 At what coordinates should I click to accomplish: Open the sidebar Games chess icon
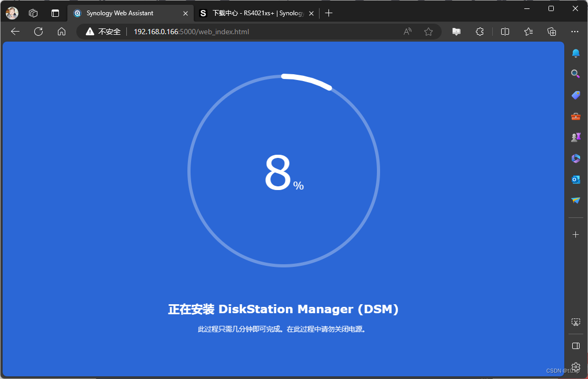575,137
